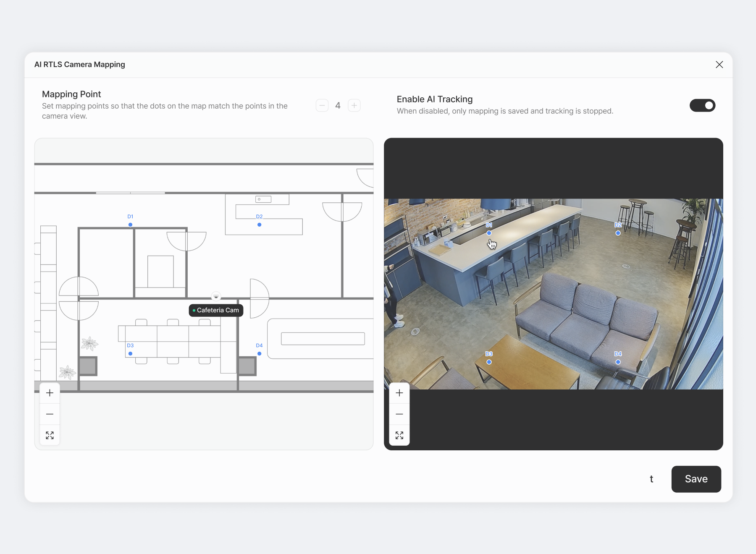The width and height of the screenshot is (756, 554).
Task: Click point D2 in the camera view
Action: tap(618, 233)
